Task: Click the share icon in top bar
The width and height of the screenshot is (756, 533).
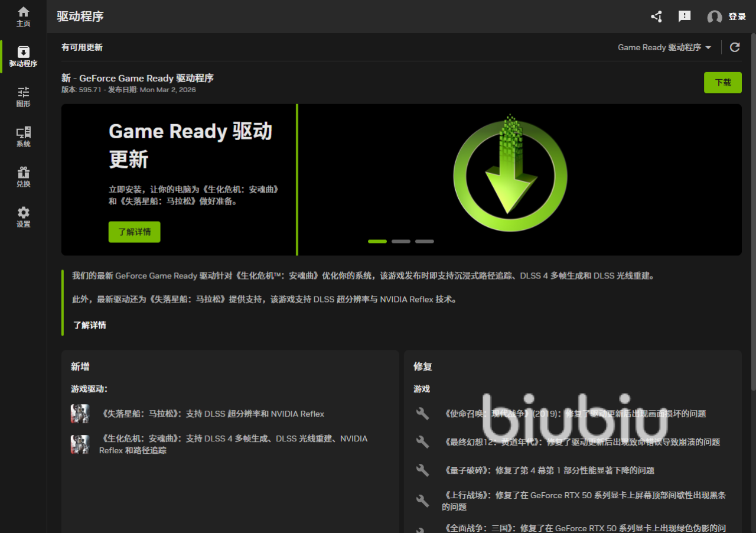Action: (x=656, y=17)
